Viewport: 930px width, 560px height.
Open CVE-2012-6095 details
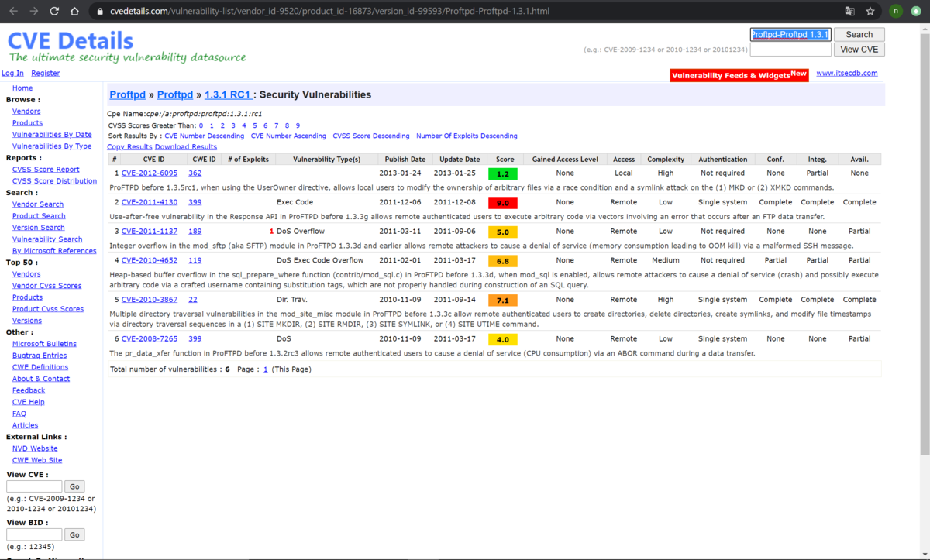[x=150, y=173]
